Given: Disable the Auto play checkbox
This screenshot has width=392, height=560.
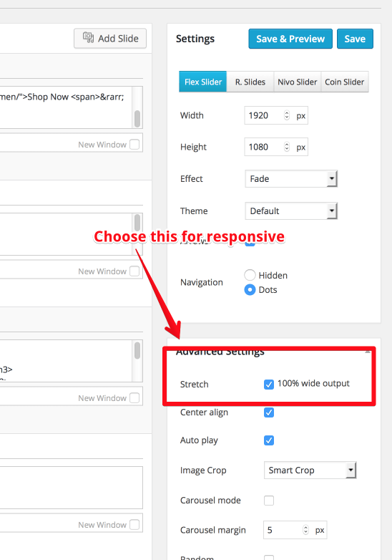Looking at the screenshot, I should (269, 440).
